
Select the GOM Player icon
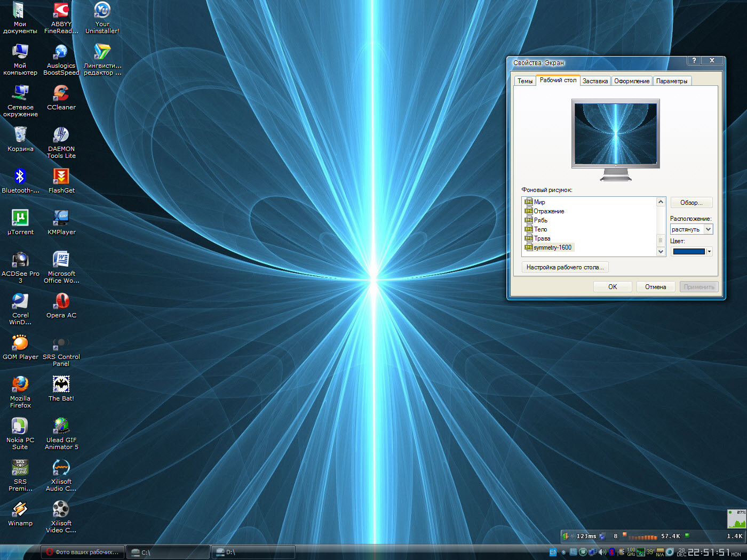coord(20,348)
